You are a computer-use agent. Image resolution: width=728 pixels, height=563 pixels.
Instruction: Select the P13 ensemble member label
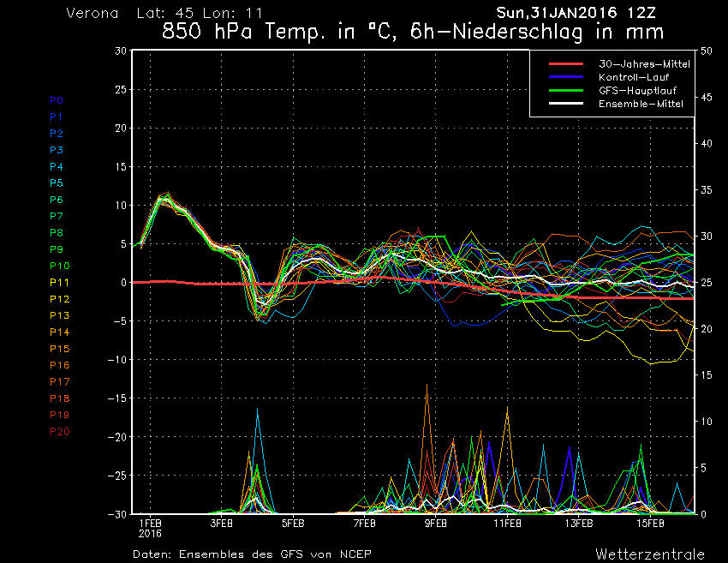(x=59, y=315)
